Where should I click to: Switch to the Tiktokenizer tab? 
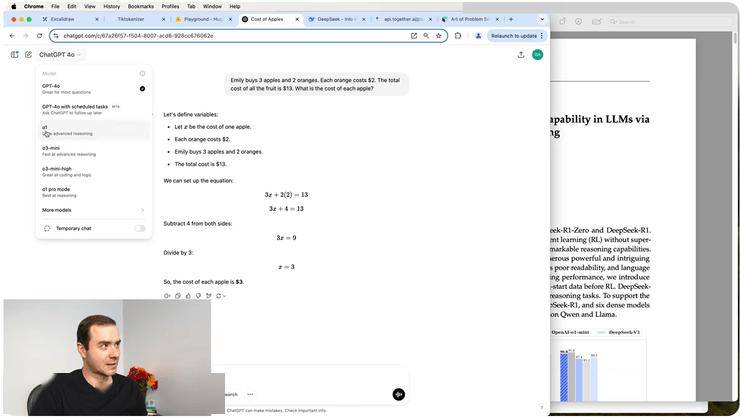pyautogui.click(x=136, y=19)
